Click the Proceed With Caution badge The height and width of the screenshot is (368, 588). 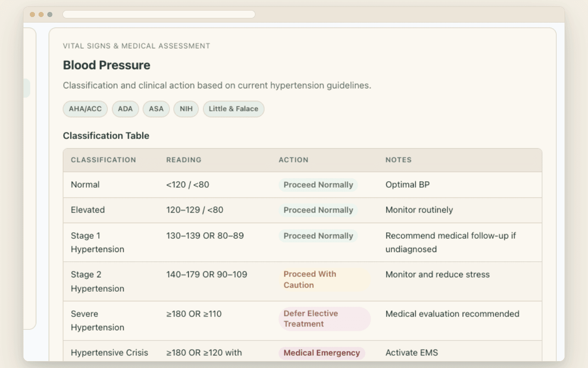click(324, 280)
